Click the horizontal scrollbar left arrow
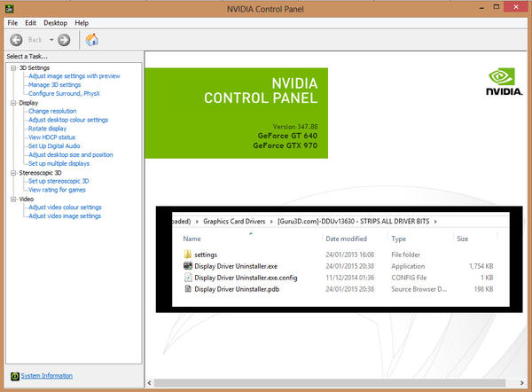The height and width of the screenshot is (392, 532). 149,383
